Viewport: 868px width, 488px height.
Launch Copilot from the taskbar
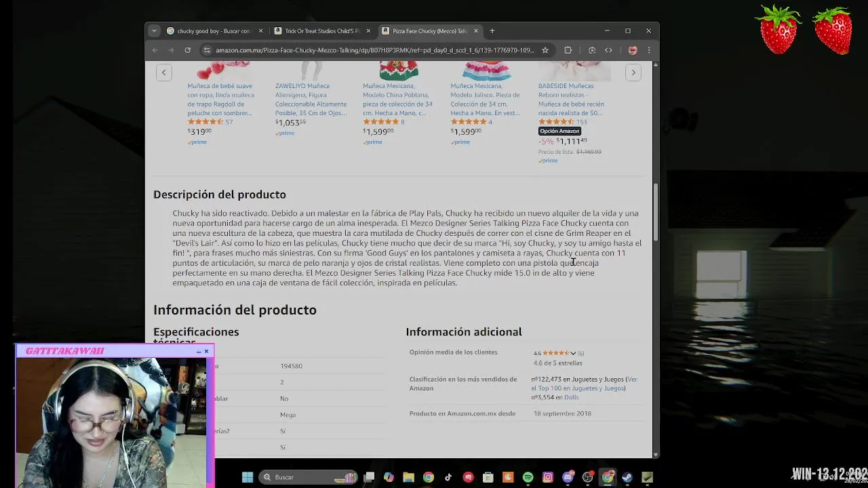tap(389, 477)
